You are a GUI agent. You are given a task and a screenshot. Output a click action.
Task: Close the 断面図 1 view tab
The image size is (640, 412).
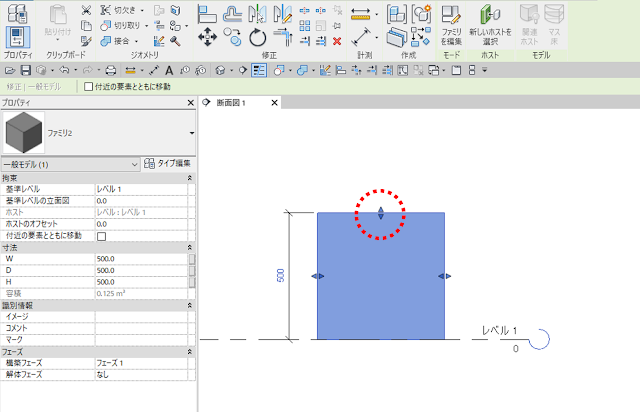click(275, 102)
